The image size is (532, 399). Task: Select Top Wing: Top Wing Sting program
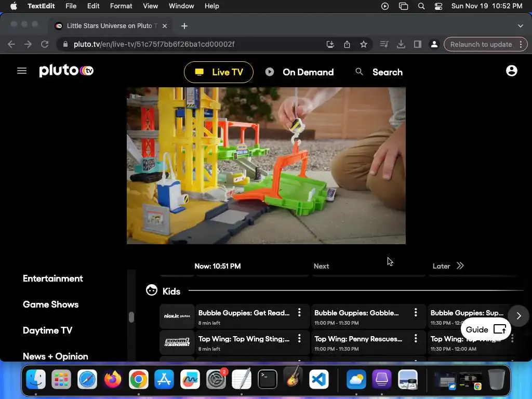click(252, 342)
